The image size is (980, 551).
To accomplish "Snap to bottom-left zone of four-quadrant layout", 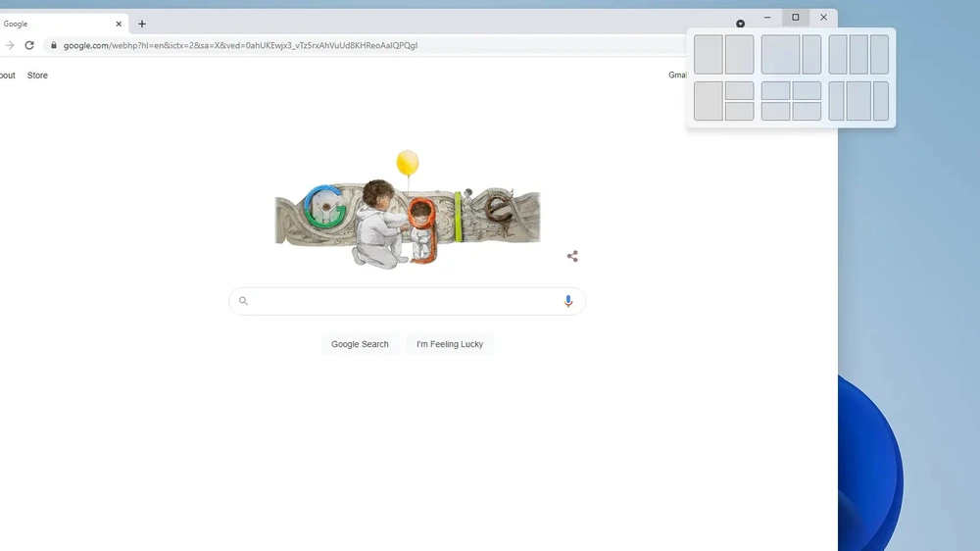I will click(x=775, y=112).
